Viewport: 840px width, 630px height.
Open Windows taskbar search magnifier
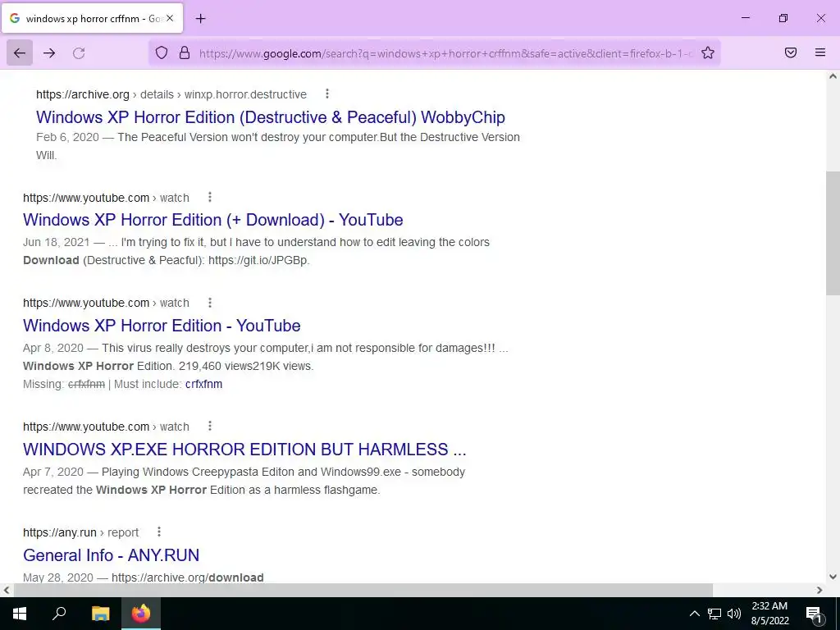coord(59,614)
